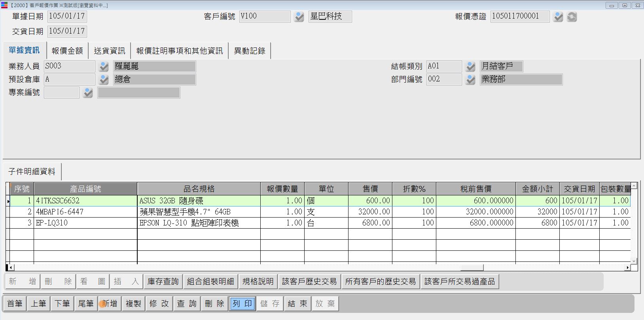Switch to the 報價金額 tab

click(x=67, y=51)
